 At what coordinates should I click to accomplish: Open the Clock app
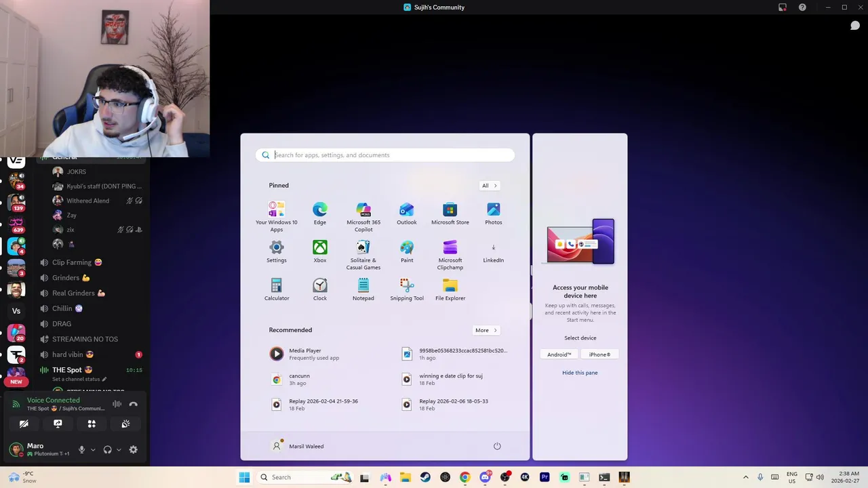(320, 289)
